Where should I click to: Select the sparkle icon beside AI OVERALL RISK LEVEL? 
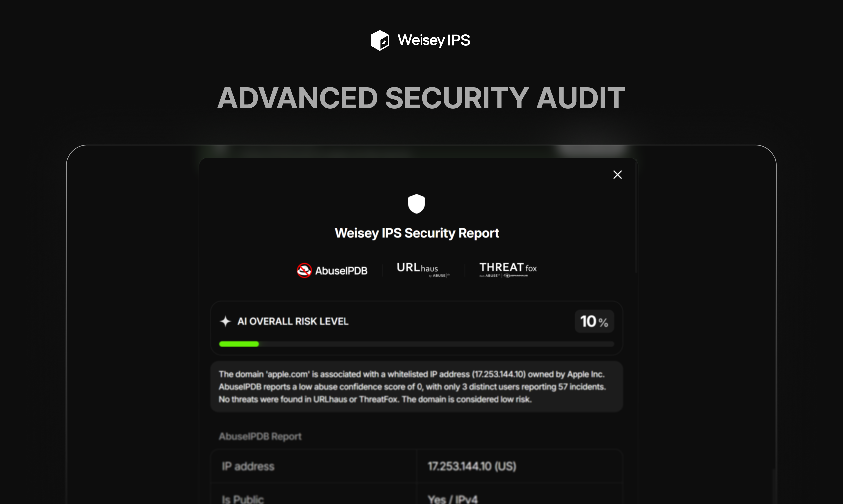[225, 321]
